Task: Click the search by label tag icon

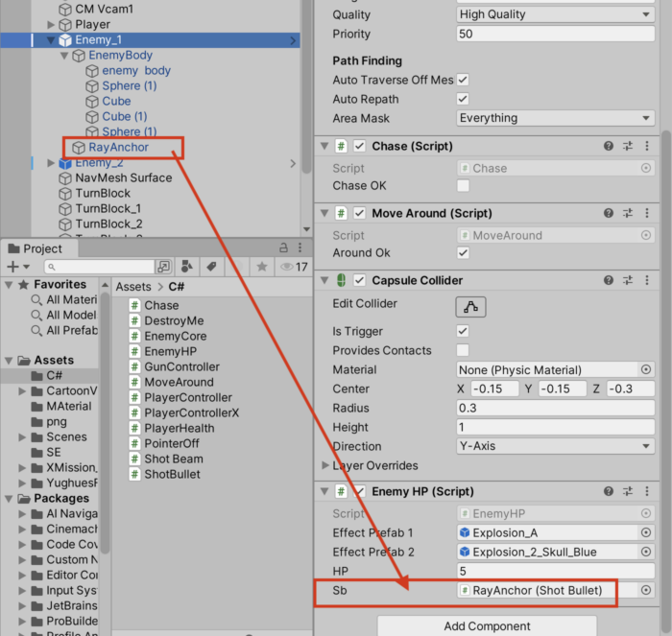Action: [210, 266]
